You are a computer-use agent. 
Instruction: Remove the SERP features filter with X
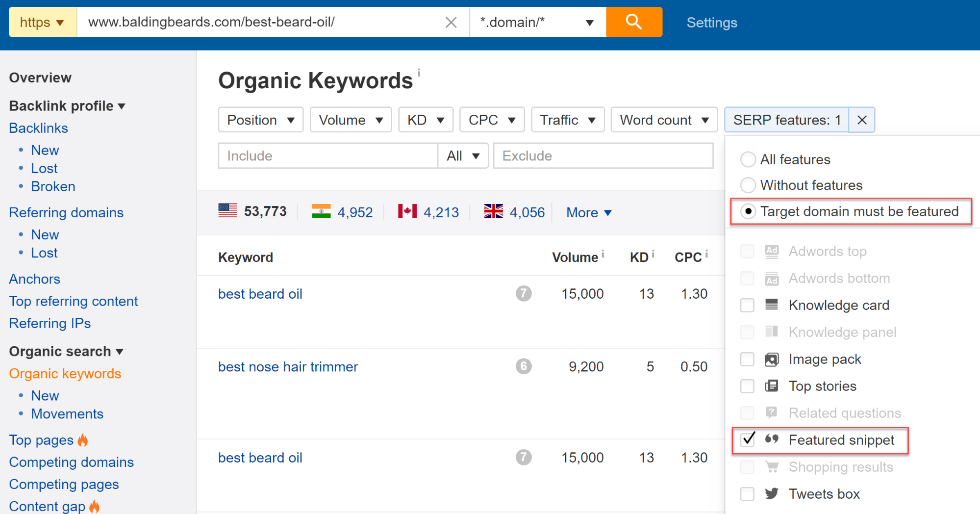point(862,120)
